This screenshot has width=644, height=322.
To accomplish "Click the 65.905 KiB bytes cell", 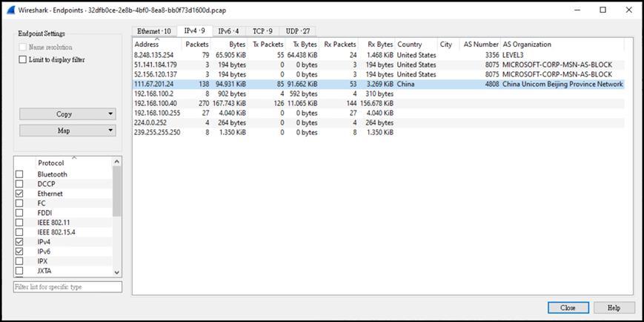I will point(230,55).
